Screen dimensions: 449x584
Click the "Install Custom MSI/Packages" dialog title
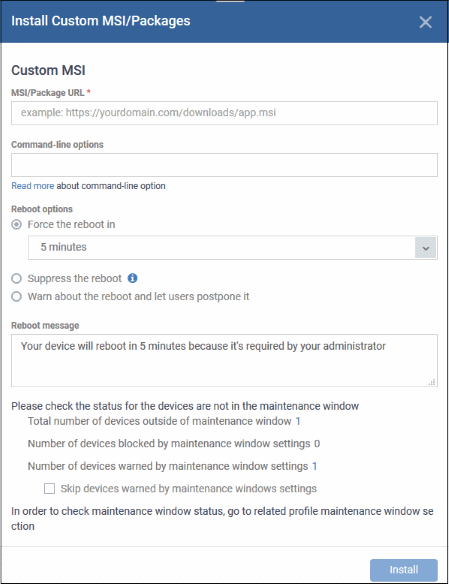[101, 21]
